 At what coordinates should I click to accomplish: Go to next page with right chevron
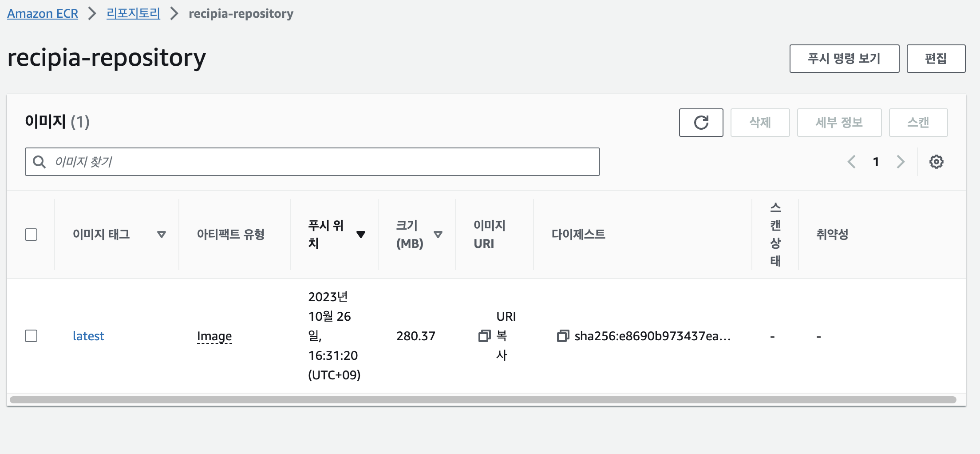(x=901, y=162)
